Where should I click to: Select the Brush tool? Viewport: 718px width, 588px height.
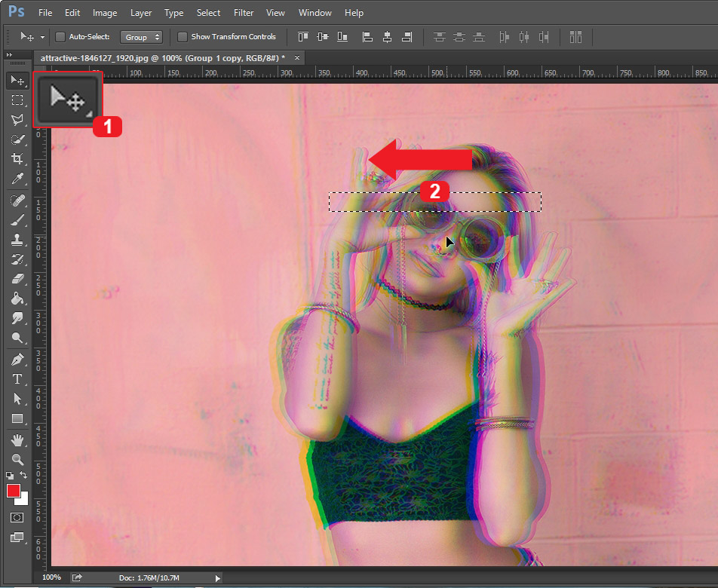pyautogui.click(x=17, y=220)
